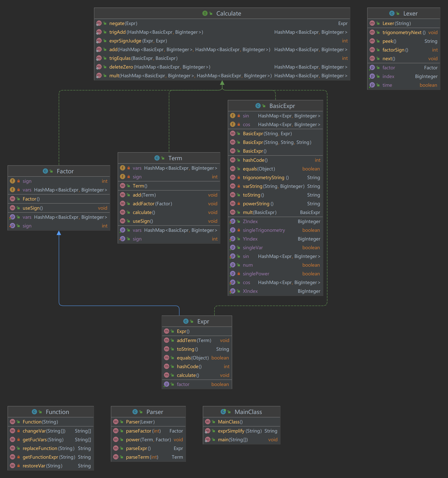Click the field icon of vars in Term
Screen dimensions: 448x478
tap(123, 168)
